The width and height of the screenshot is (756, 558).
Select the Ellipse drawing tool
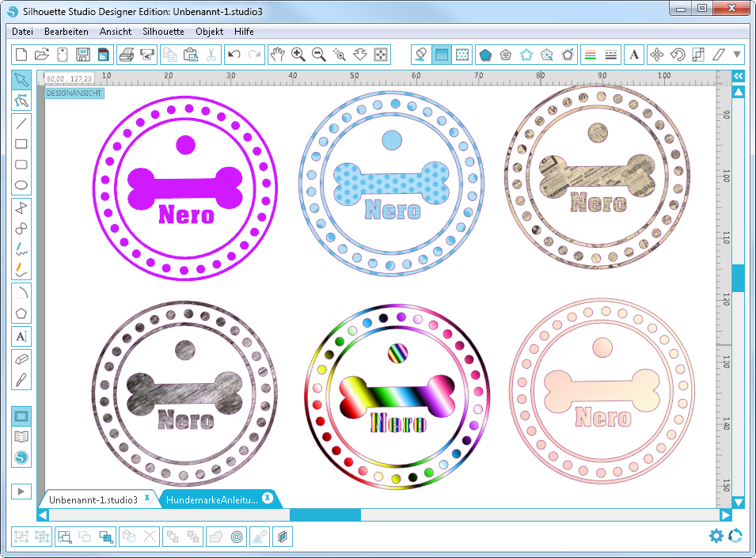click(21, 186)
